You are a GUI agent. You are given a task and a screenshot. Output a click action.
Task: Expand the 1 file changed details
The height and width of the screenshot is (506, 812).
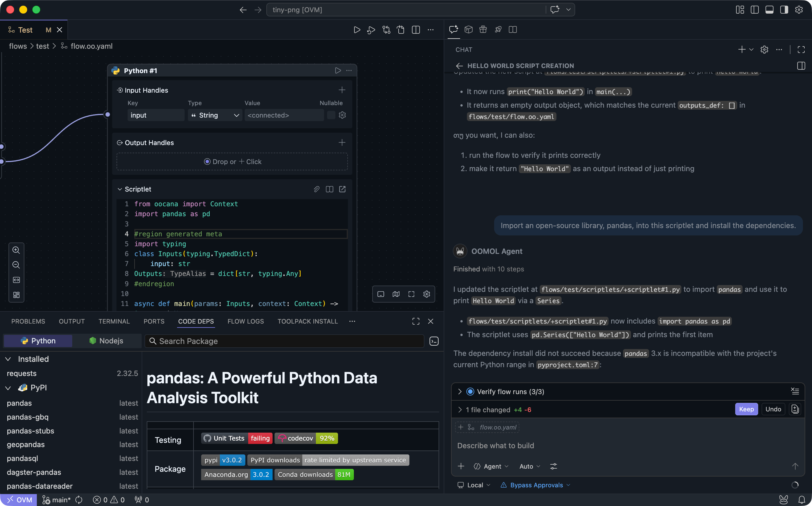(460, 410)
